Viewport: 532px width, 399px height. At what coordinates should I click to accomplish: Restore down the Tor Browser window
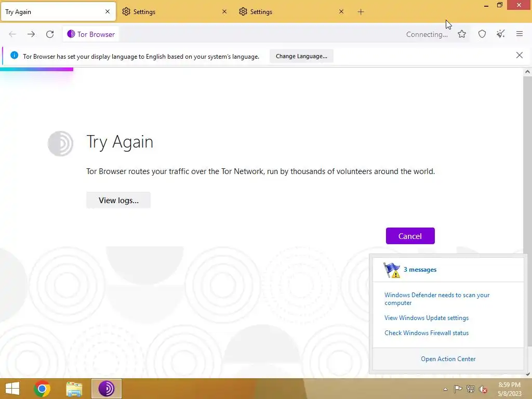point(500,5)
